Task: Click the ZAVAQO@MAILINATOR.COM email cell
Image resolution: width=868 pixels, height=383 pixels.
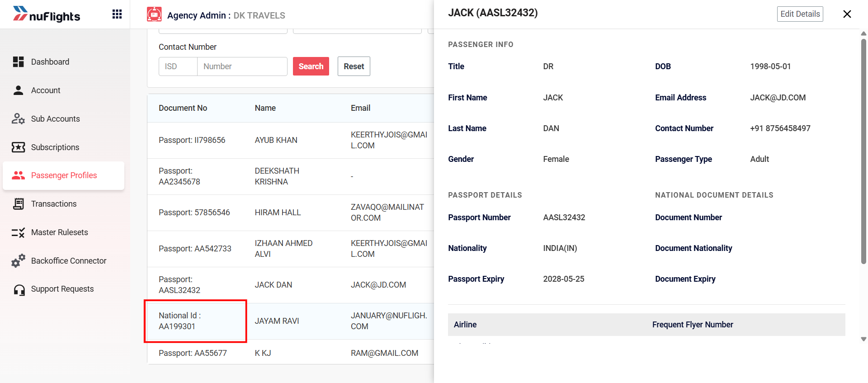Action: (387, 213)
